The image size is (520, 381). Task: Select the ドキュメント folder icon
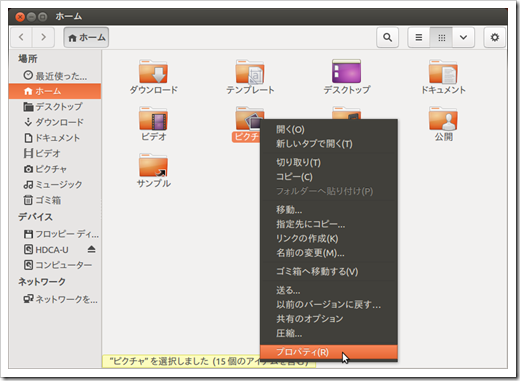tap(443, 77)
